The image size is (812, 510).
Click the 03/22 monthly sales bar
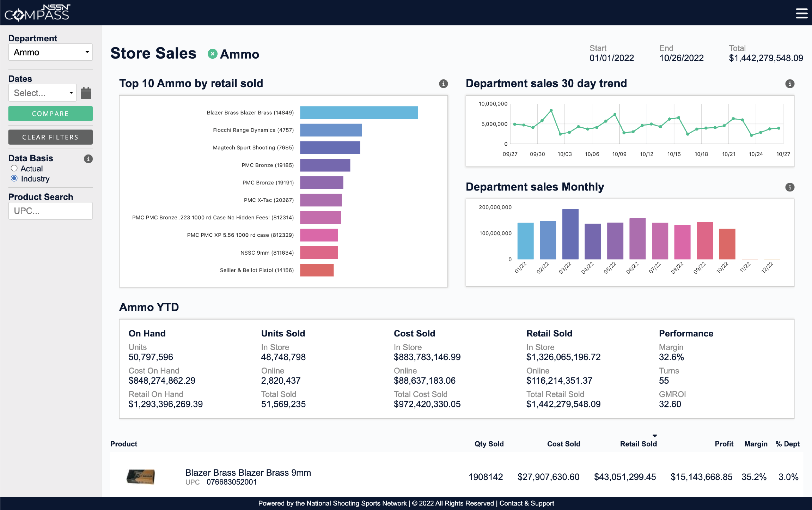(x=570, y=234)
